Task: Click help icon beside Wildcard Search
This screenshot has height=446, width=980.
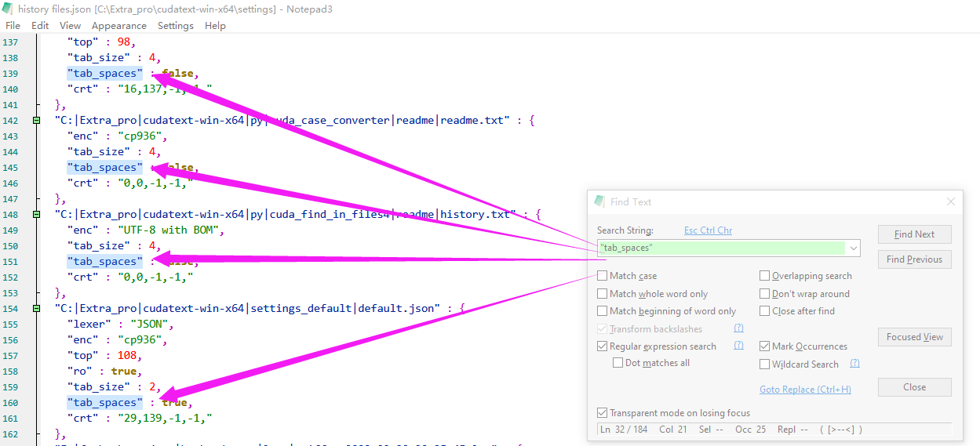Action: pyautogui.click(x=854, y=364)
